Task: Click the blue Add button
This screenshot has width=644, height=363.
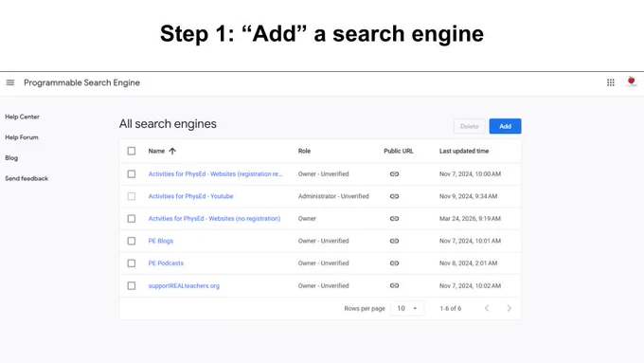Action: tap(505, 126)
